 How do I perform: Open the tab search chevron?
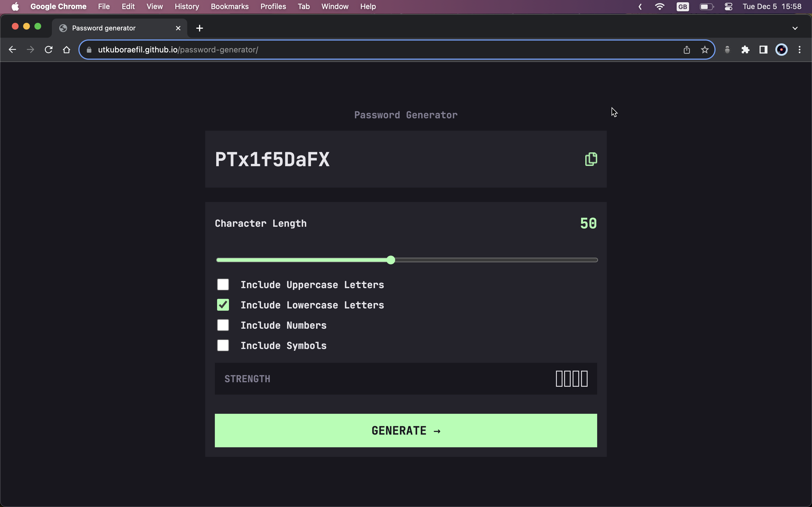coord(795,28)
